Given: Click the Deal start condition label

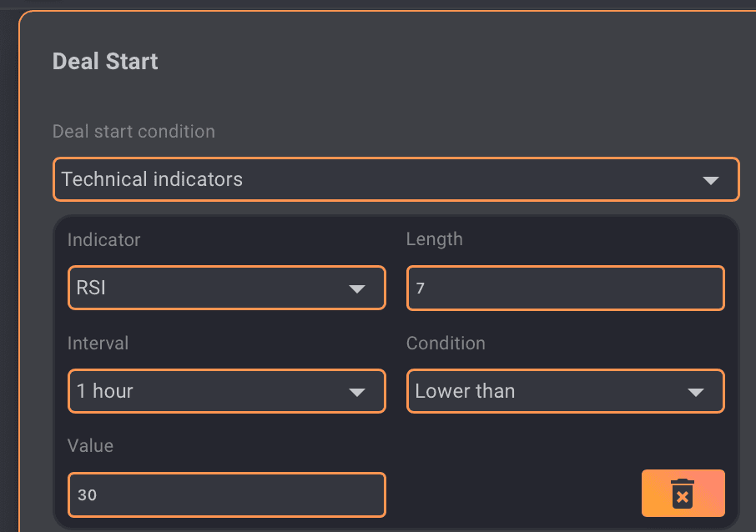Looking at the screenshot, I should 134,132.
